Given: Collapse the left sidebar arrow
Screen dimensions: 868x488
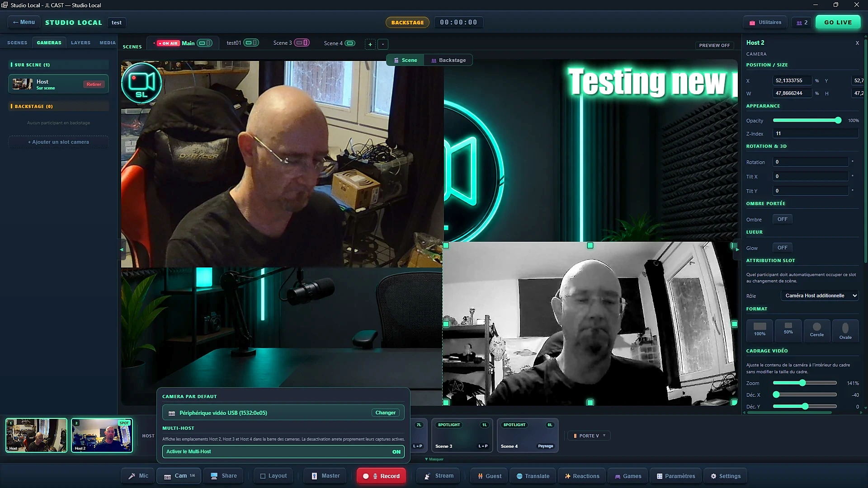Looking at the screenshot, I should (121, 249).
